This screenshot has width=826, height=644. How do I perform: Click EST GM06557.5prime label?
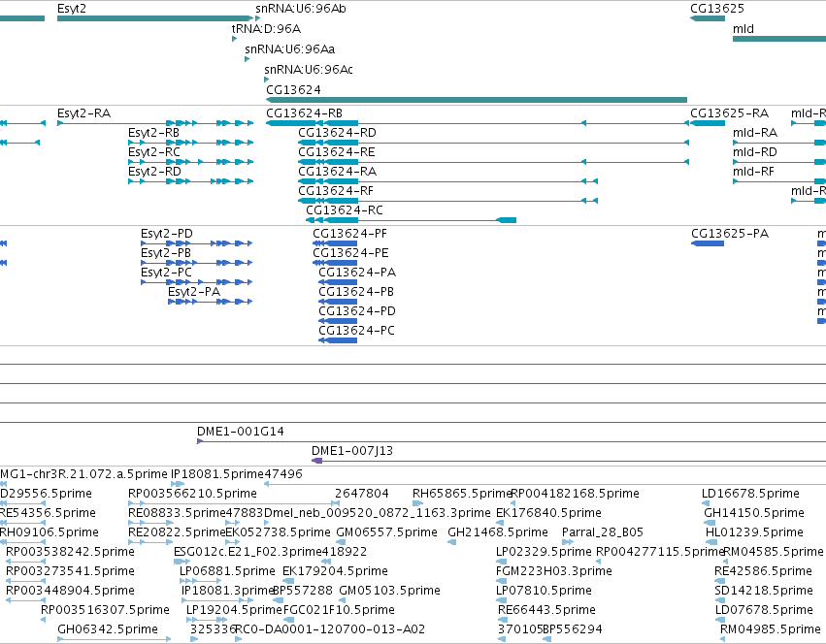[386, 532]
